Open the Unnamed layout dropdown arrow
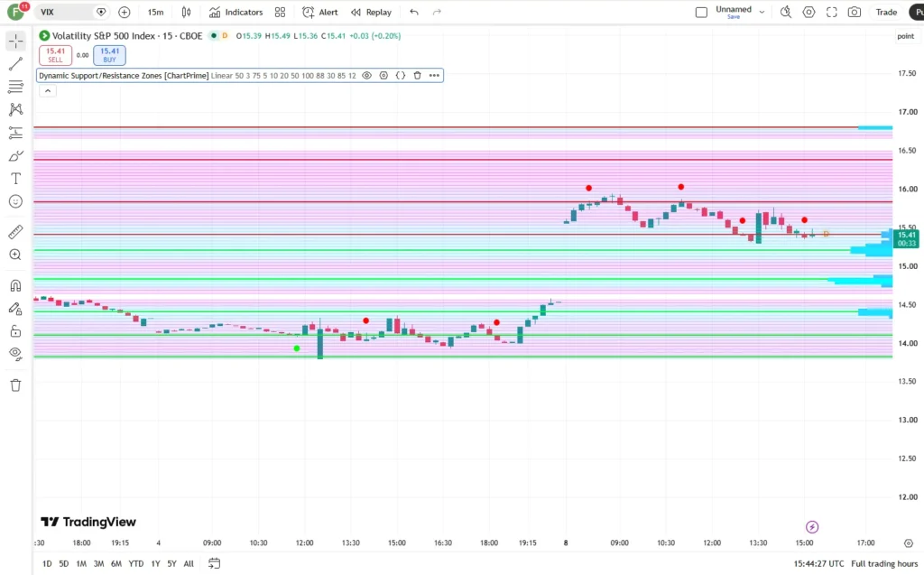Viewport: 924px width, 575px height. (762, 12)
